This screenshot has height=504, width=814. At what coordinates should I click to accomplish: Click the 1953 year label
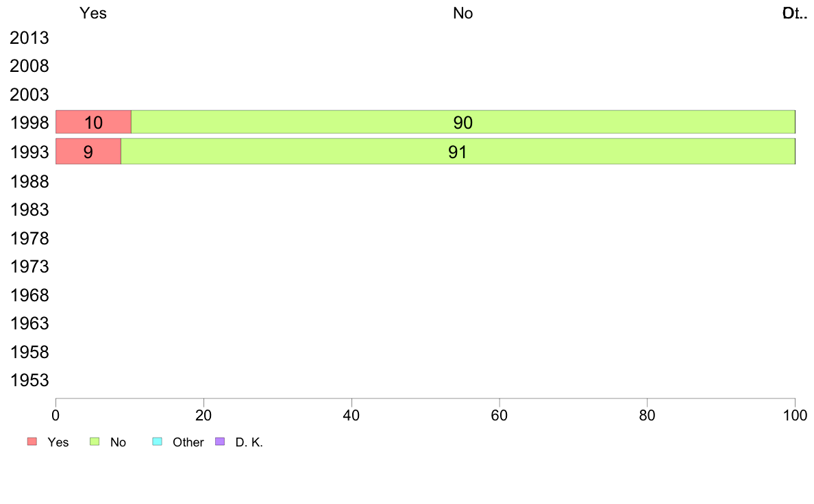click(x=29, y=381)
